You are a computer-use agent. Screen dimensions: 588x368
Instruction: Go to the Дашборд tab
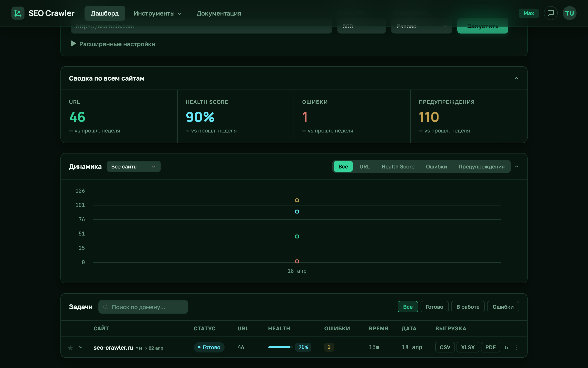tap(105, 13)
